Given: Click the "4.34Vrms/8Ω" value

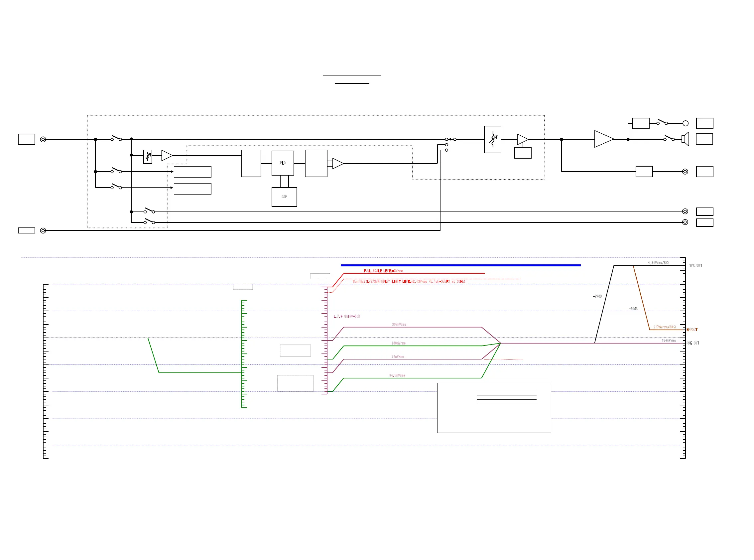Looking at the screenshot, I should pyautogui.click(x=658, y=263).
